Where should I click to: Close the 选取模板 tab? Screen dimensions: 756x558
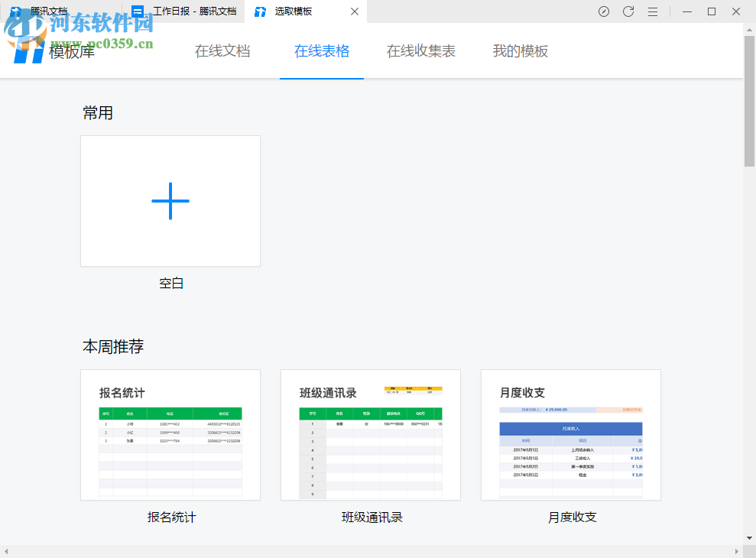coord(355,11)
